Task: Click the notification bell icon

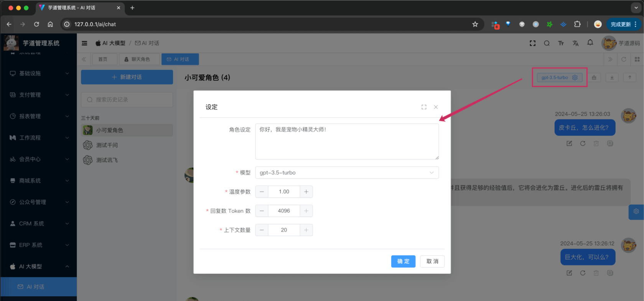Action: 590,43
